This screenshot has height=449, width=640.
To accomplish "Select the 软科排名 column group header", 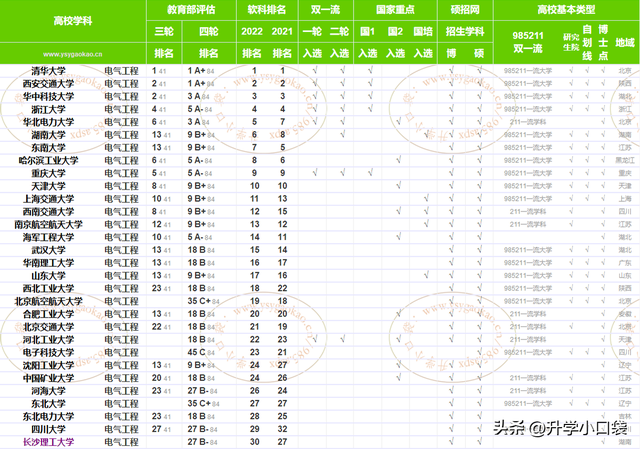I will (267, 10).
